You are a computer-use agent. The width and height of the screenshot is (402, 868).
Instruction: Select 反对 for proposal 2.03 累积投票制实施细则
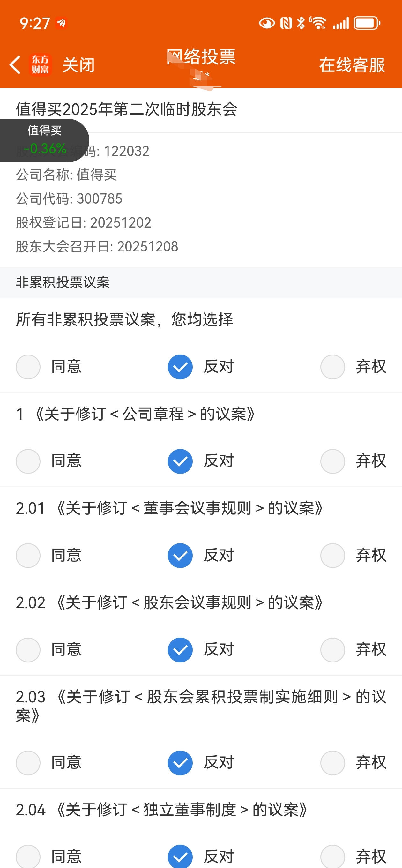tap(180, 763)
